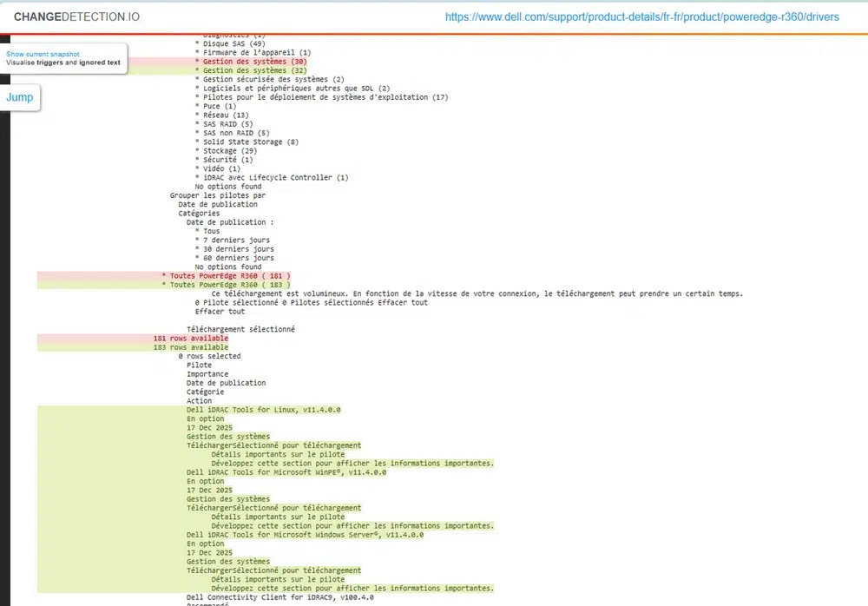The width and height of the screenshot is (868, 606).
Task: Click the Jump button
Action: [x=20, y=97]
